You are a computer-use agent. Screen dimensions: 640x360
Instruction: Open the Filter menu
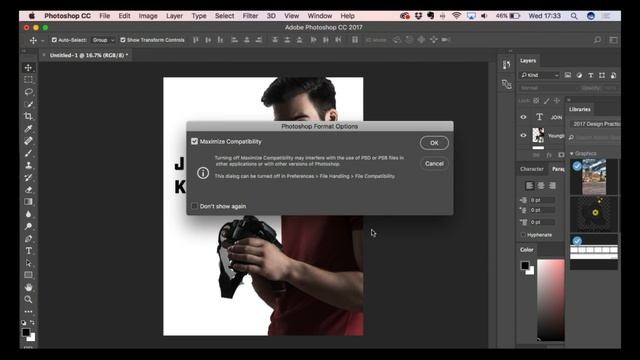tap(250, 16)
